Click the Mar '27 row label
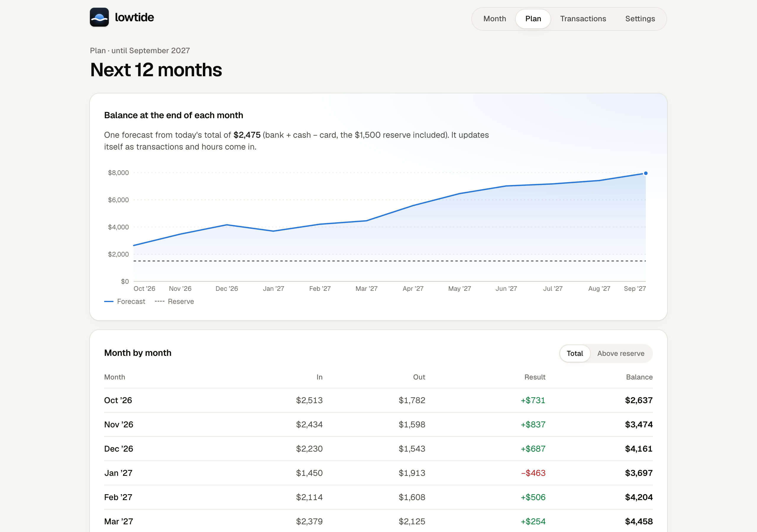This screenshot has height=532, width=757. (119, 521)
